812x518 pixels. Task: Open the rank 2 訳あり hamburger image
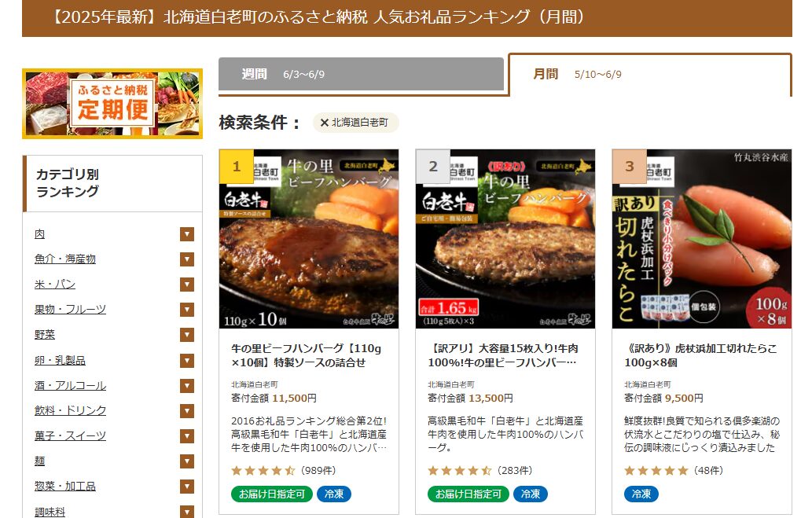point(505,239)
